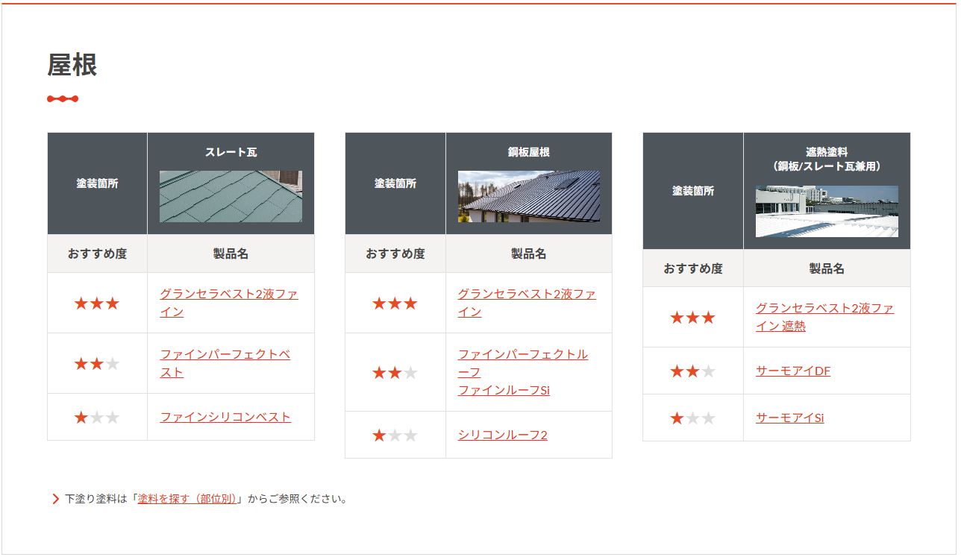Screen dimensions: 961x560
Task: Open グランセラベスト2液ファイン in スレート瓦 table
Action: coord(228,295)
